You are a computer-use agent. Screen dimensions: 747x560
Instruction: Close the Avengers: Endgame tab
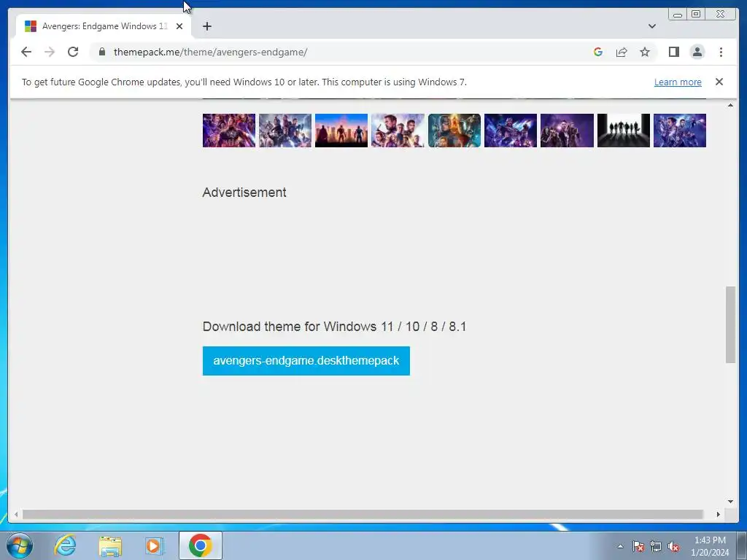point(179,26)
